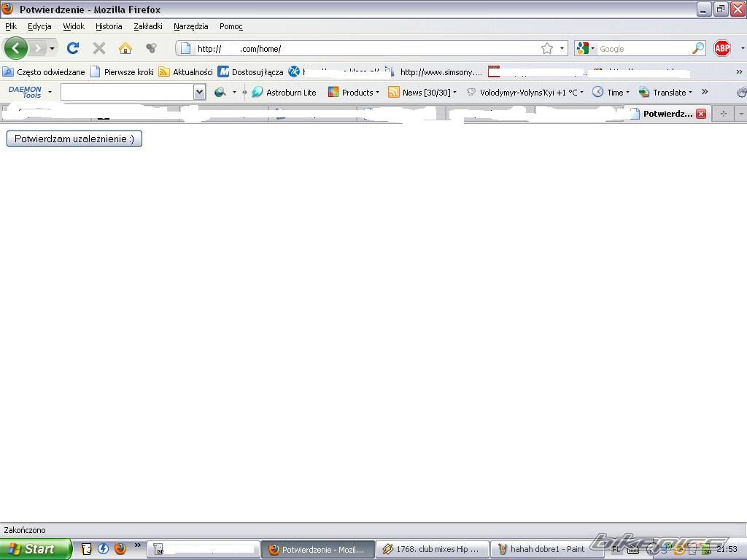Switch to 'hahah dobre1 - Paint' taskbar window
The image size is (747, 560).
click(x=541, y=549)
